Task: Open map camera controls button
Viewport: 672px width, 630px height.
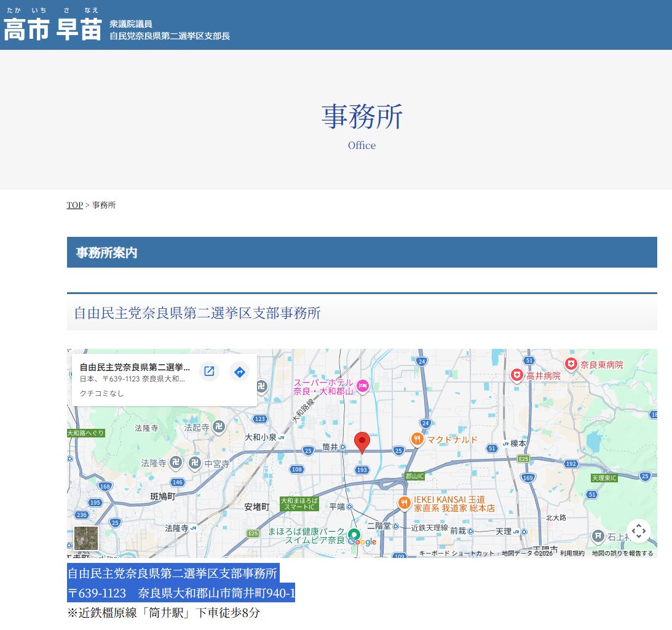Action: [x=639, y=531]
